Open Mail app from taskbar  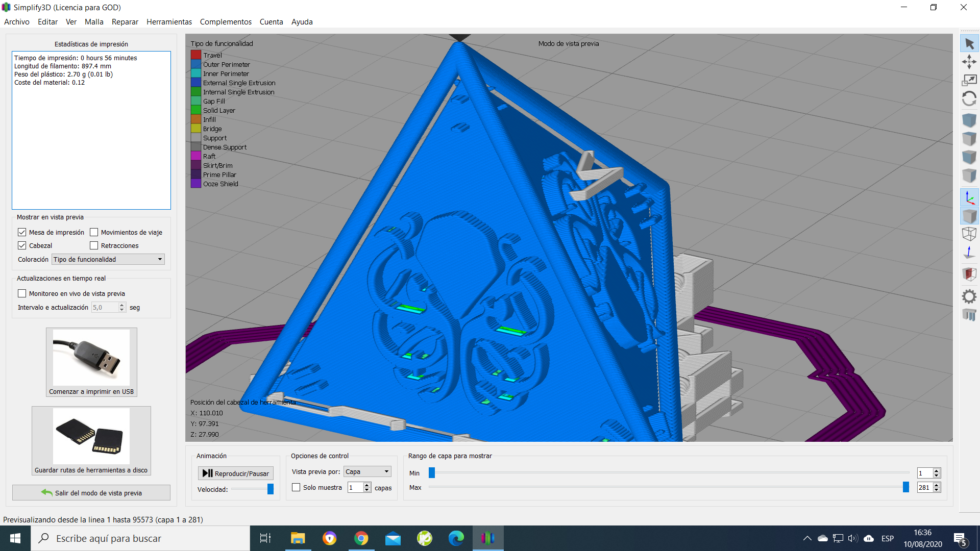pyautogui.click(x=393, y=538)
